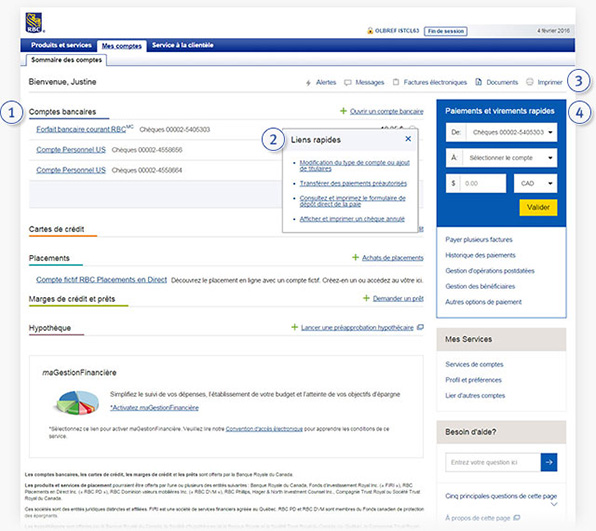
Task: Click the Fin de session button
Action: (445, 31)
